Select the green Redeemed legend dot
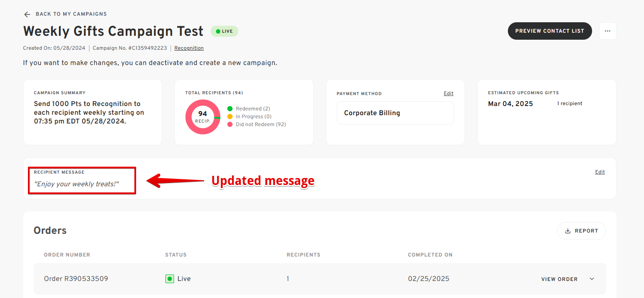Image resolution: width=644 pixels, height=298 pixels. point(230,109)
